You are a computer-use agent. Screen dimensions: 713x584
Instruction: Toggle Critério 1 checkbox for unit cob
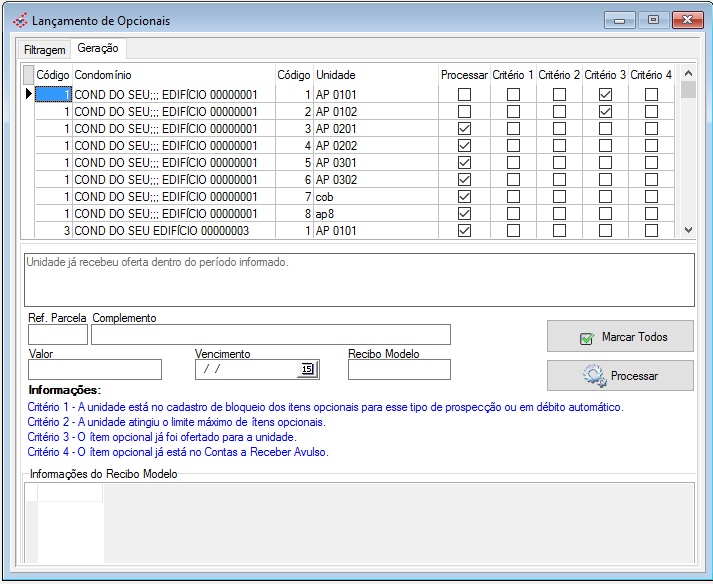coord(513,197)
